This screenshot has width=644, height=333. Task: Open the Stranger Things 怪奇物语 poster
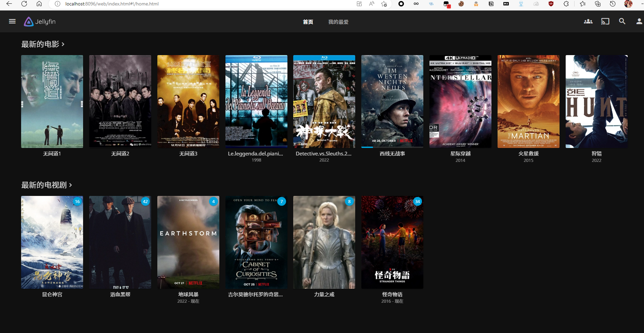pos(392,242)
